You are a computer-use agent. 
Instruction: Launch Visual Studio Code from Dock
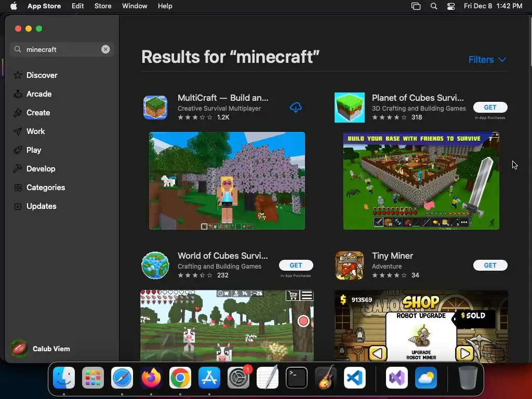[355, 378]
